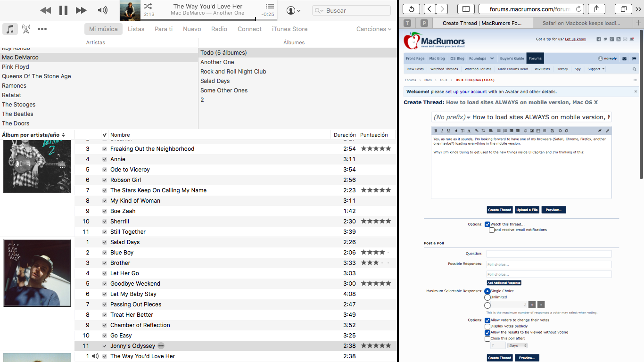Open the Para ti tab
This screenshot has height=362, width=644.
(x=164, y=29)
